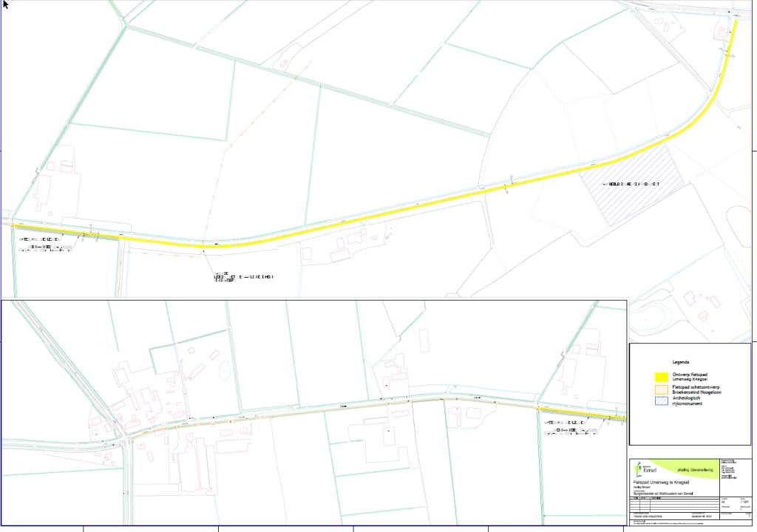Click the northern end of the yellow cycle path
Screen dimensions: 757x532
(x=736, y=22)
